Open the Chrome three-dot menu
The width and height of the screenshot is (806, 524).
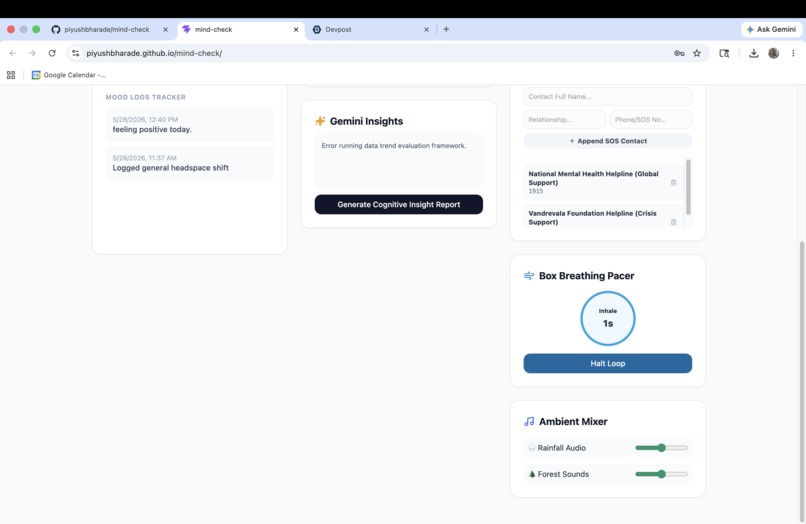tap(793, 53)
